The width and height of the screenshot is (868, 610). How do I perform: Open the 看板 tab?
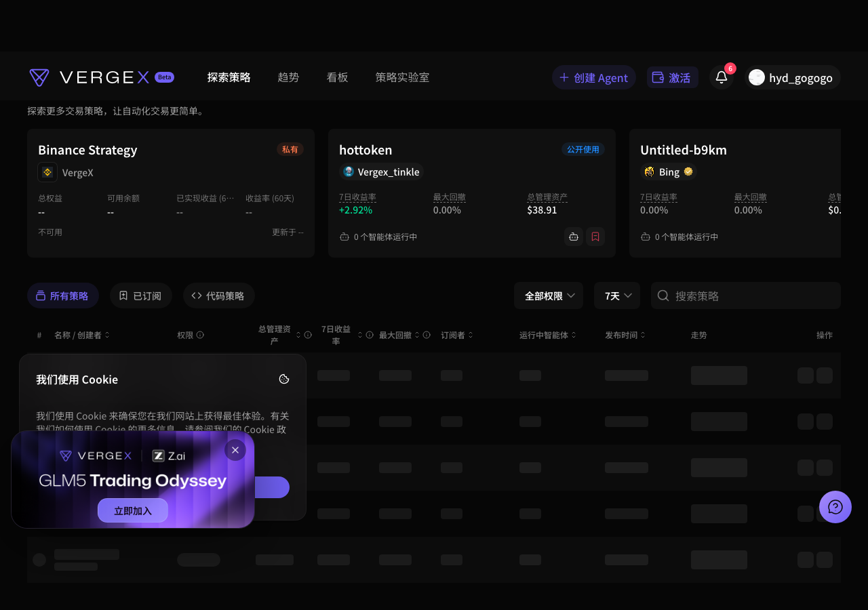coord(337,77)
